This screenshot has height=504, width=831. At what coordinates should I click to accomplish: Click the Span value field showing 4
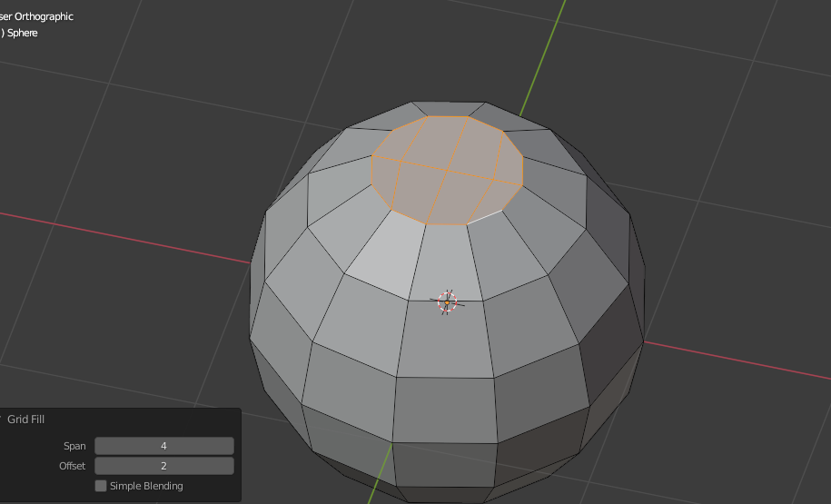point(164,446)
